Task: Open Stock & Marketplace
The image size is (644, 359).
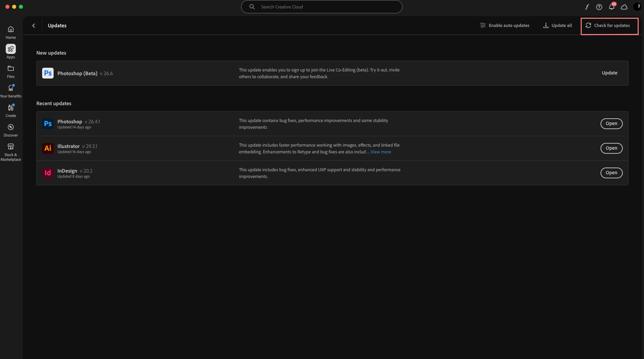Action: coord(11,152)
